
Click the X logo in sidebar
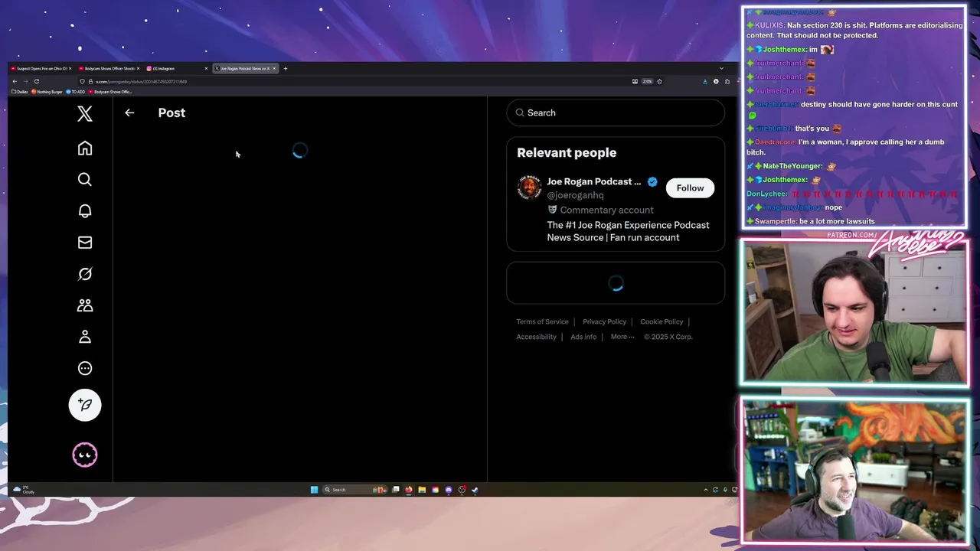[x=85, y=114]
